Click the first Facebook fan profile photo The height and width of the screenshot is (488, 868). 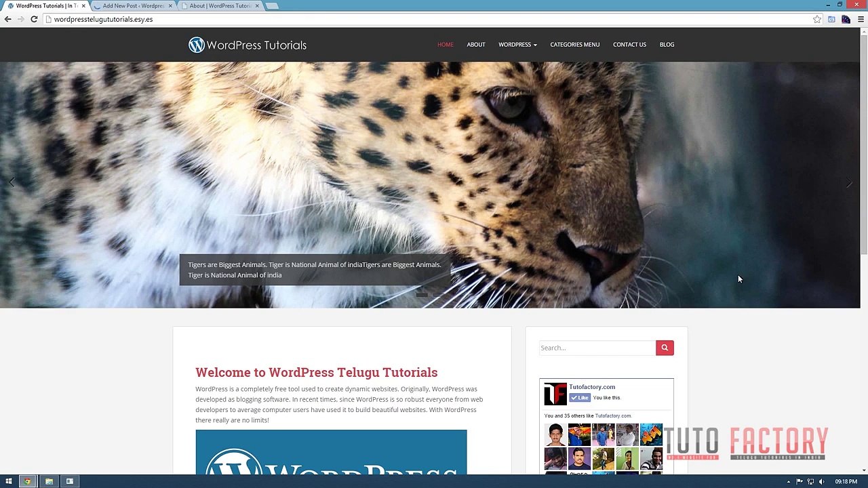(555, 434)
